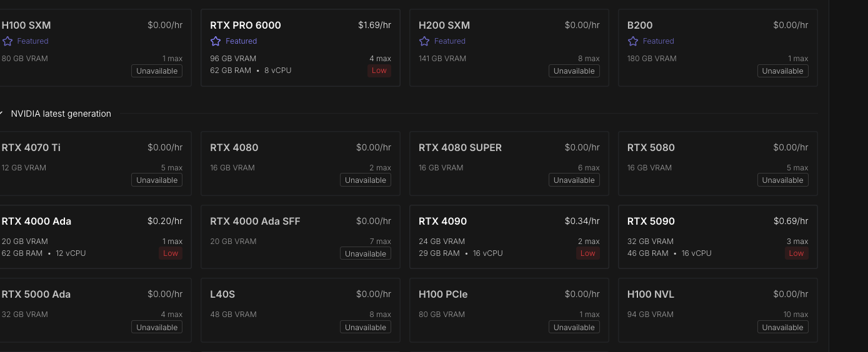Click the H100 SXM card title
The image size is (868, 352).
click(x=26, y=26)
